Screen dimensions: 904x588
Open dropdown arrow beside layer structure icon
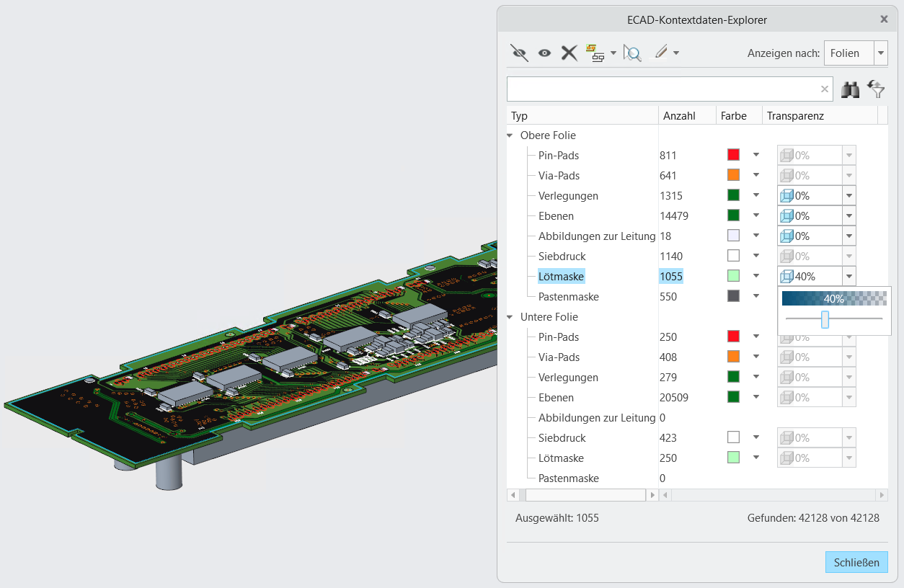[613, 53]
